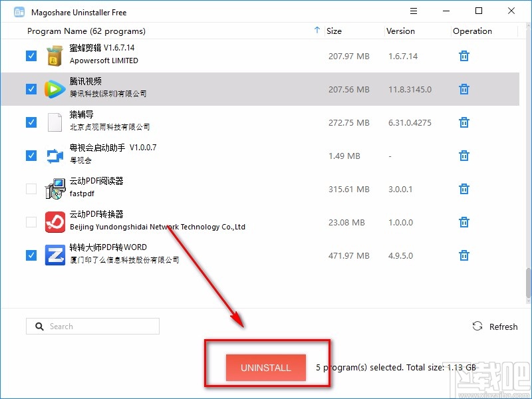
Task: Click the blue Z 转转大师 icon
Action: [55, 255]
